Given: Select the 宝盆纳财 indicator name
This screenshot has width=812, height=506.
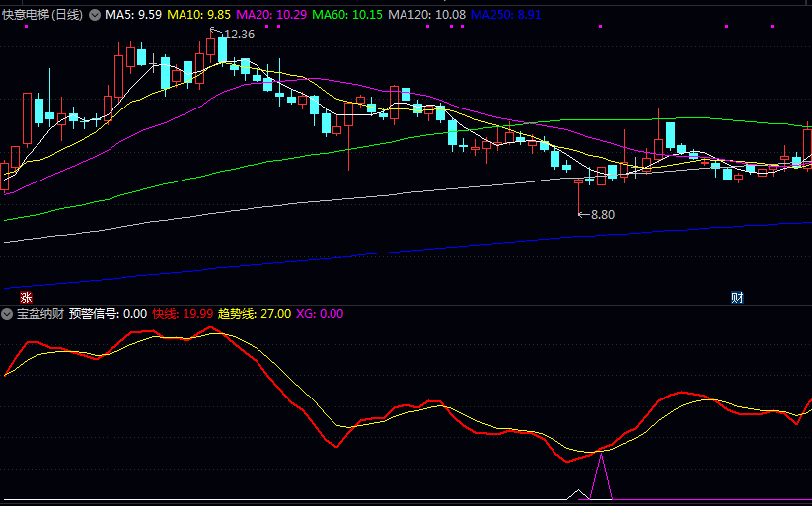Looking at the screenshot, I should click(x=40, y=314).
